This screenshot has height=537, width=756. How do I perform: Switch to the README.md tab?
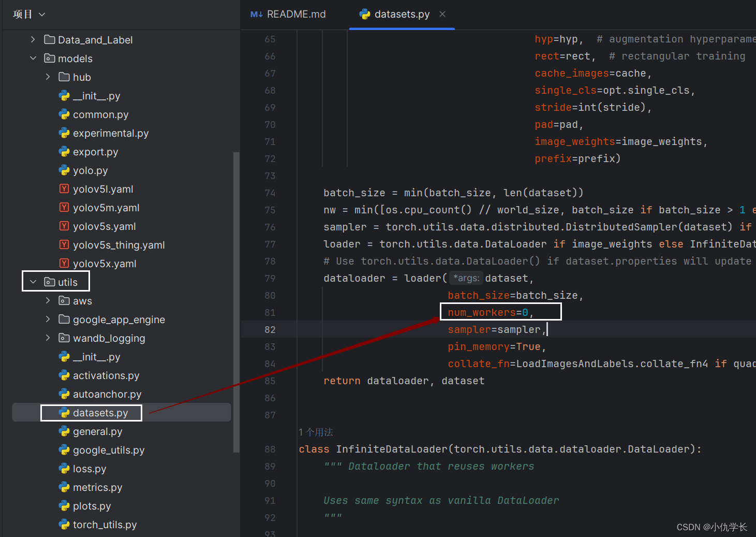tap(288, 14)
